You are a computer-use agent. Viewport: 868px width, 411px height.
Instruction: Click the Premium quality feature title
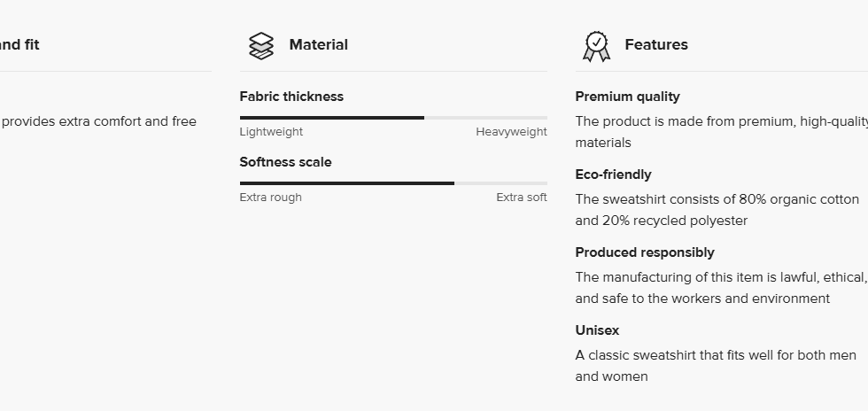point(627,97)
